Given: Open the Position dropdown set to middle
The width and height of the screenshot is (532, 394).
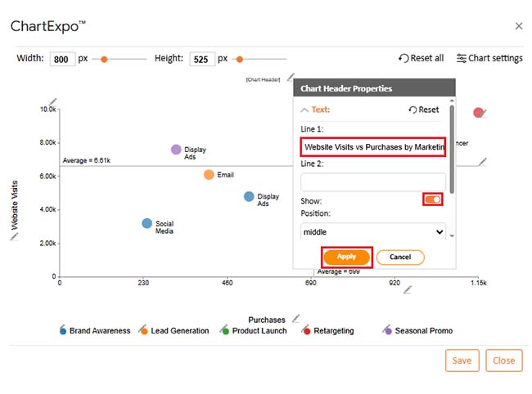Looking at the screenshot, I should (373, 232).
